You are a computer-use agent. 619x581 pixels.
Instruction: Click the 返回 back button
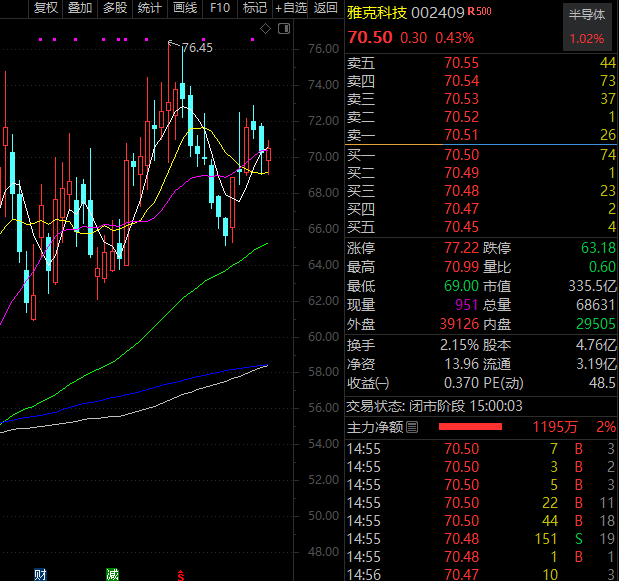[x=326, y=8]
